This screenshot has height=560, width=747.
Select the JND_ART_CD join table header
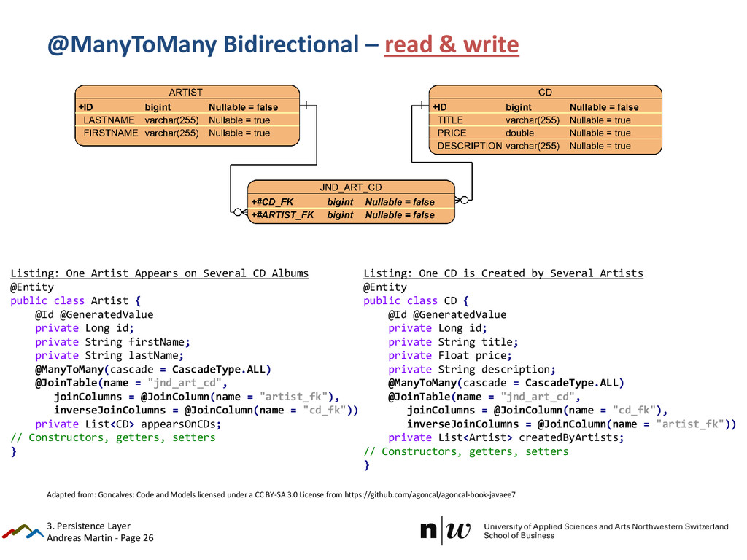[351, 187]
